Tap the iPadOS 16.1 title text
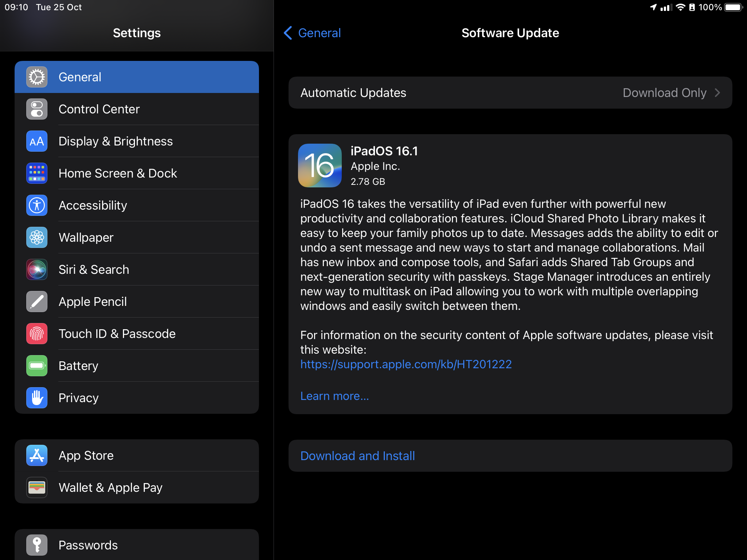Viewport: 747px width, 560px height. click(x=384, y=151)
